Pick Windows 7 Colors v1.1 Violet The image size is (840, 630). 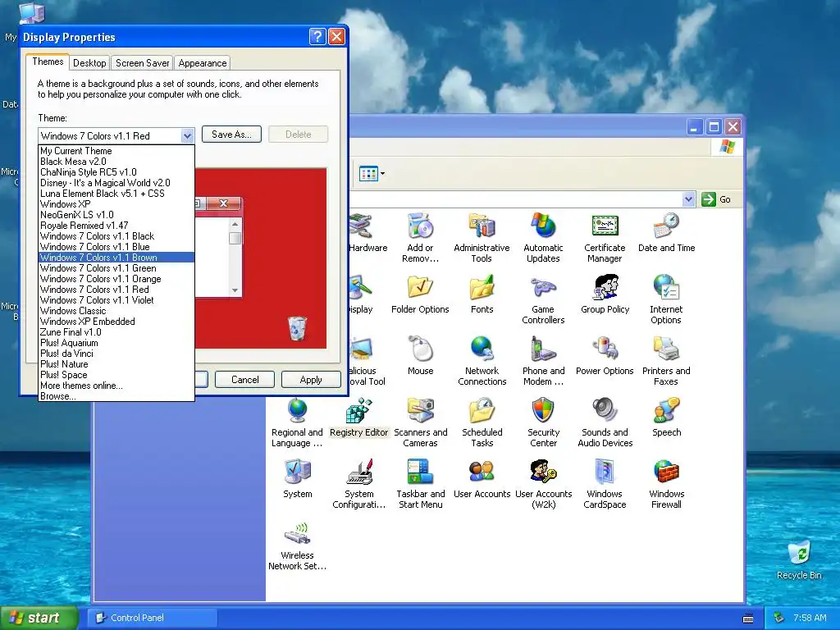(116, 300)
